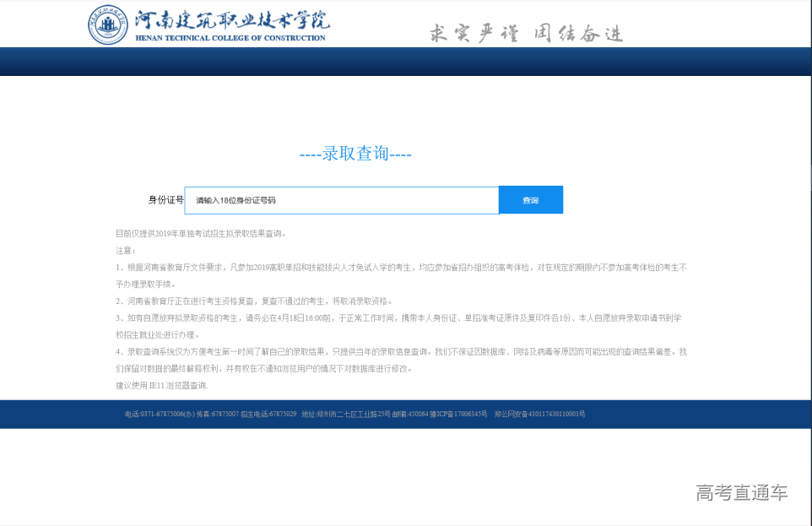
Task: Click the 录取查询 page heading
Action: pyautogui.click(x=355, y=154)
